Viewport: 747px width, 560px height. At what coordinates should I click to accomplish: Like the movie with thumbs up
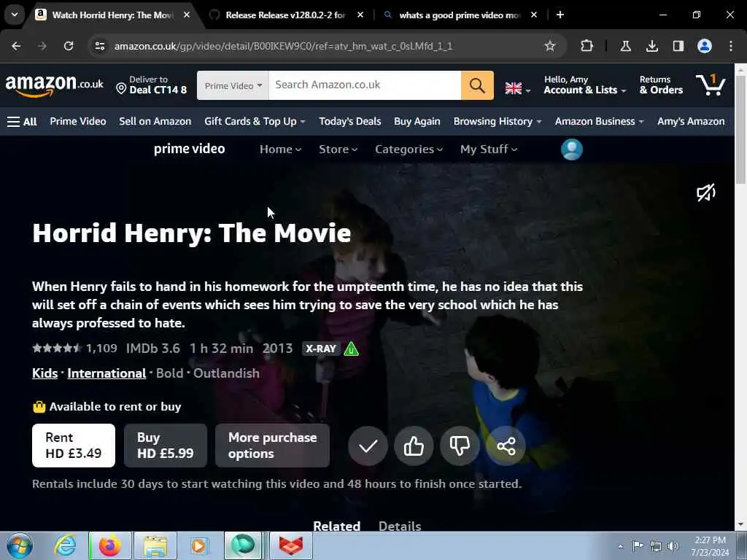[x=414, y=446]
